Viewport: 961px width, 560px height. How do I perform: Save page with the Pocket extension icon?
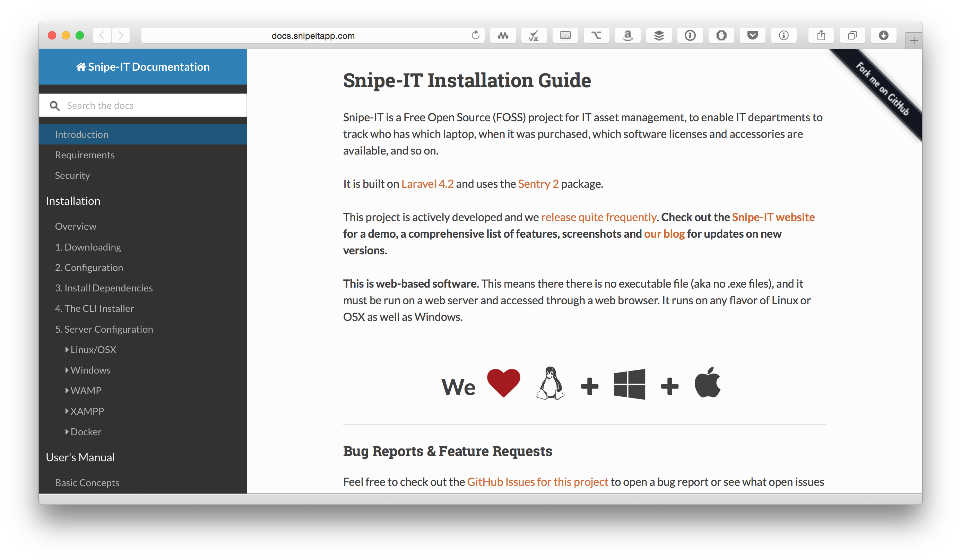(752, 35)
